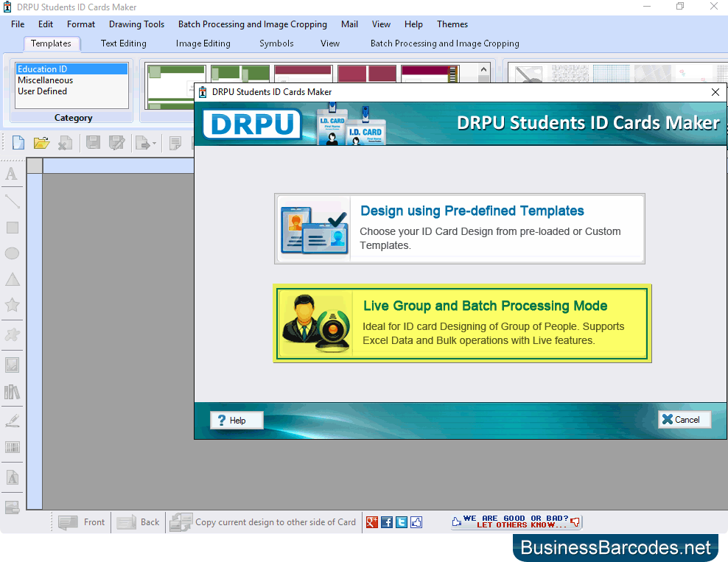Viewport: 728px width, 562px height.
Task: Select the Ellipse shape tool
Action: [x=12, y=253]
